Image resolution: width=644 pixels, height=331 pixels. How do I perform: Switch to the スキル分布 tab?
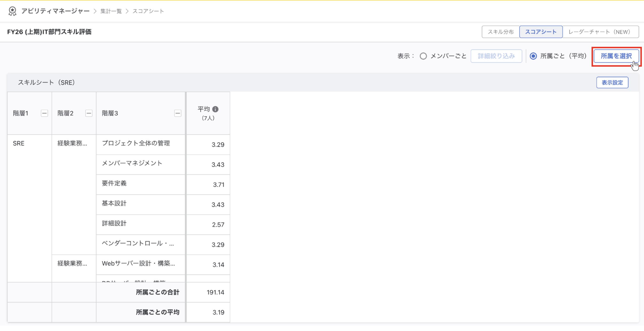pos(501,32)
